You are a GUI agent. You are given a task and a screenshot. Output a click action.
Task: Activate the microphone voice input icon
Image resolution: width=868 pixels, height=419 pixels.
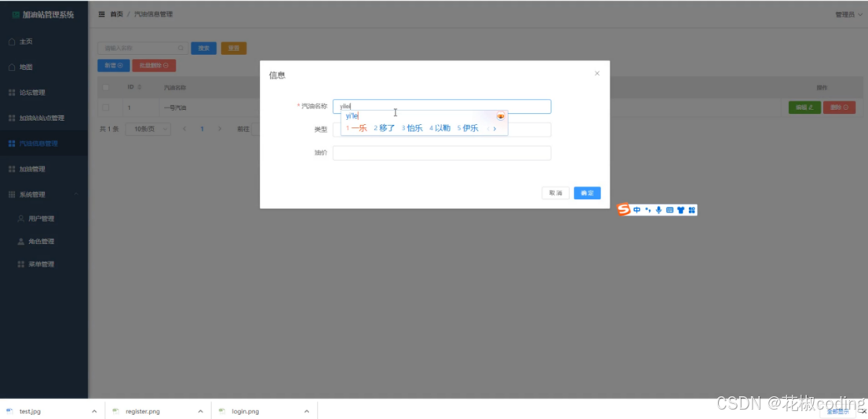tap(658, 209)
